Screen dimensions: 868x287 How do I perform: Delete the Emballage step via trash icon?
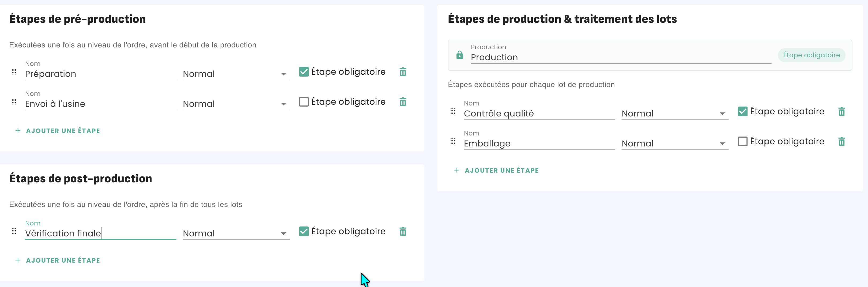pos(841,142)
